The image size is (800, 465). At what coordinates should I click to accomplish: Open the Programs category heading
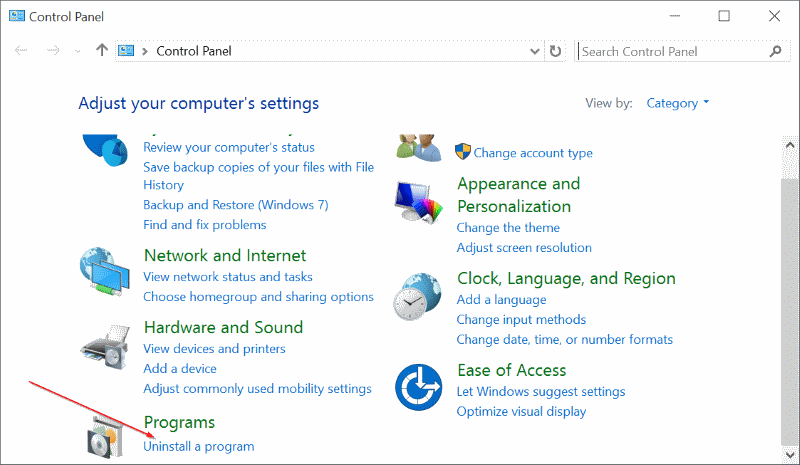[x=179, y=423]
